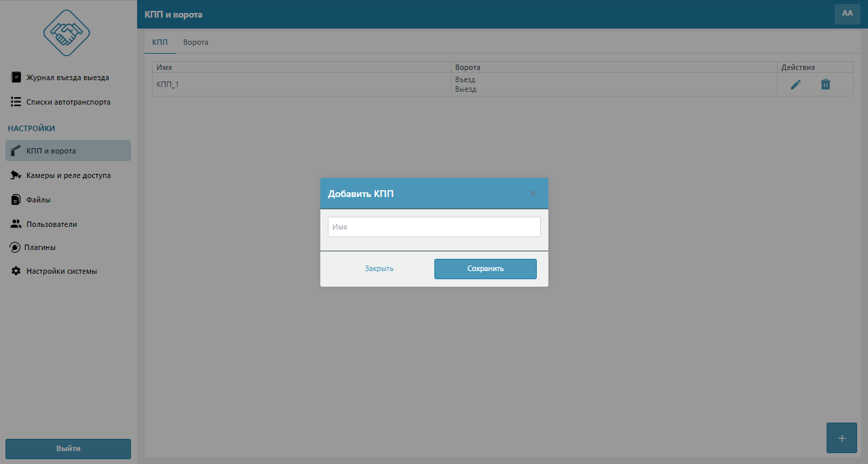The height and width of the screenshot is (464, 868).
Task: Close the Добавить КПП dialog with X
Action: [x=533, y=194]
